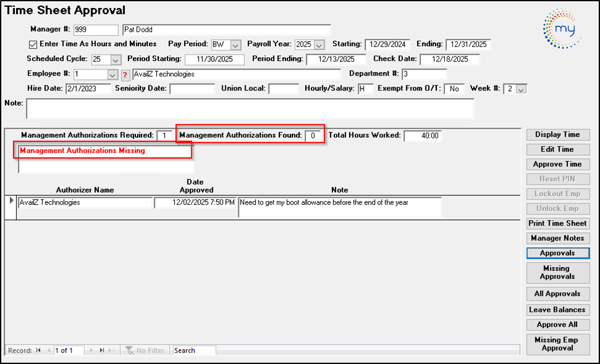
Task: Click the record selector arrow for AvailZ row
Action: pyautogui.click(x=10, y=201)
